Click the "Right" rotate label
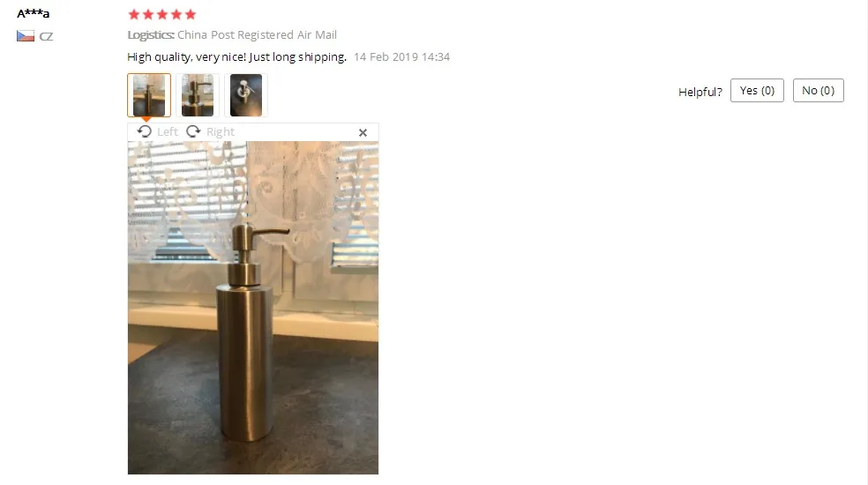The image size is (868, 485). click(221, 131)
